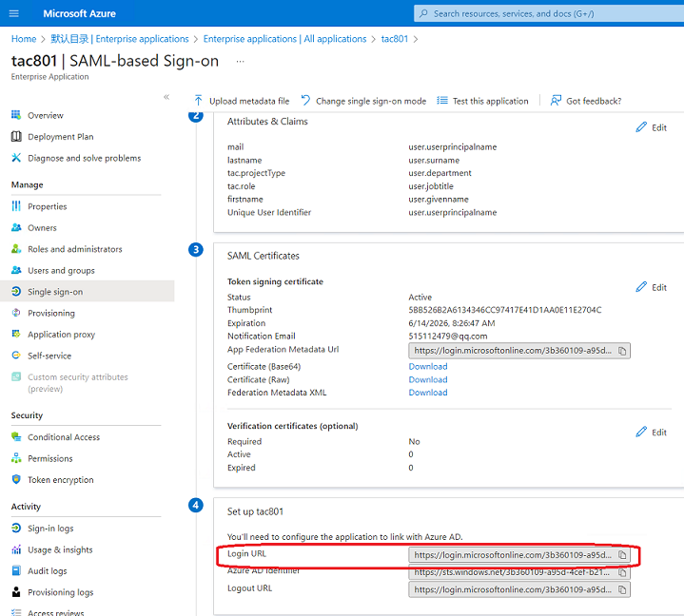
Task: Collapse the left navigation sidebar
Action: (166, 97)
